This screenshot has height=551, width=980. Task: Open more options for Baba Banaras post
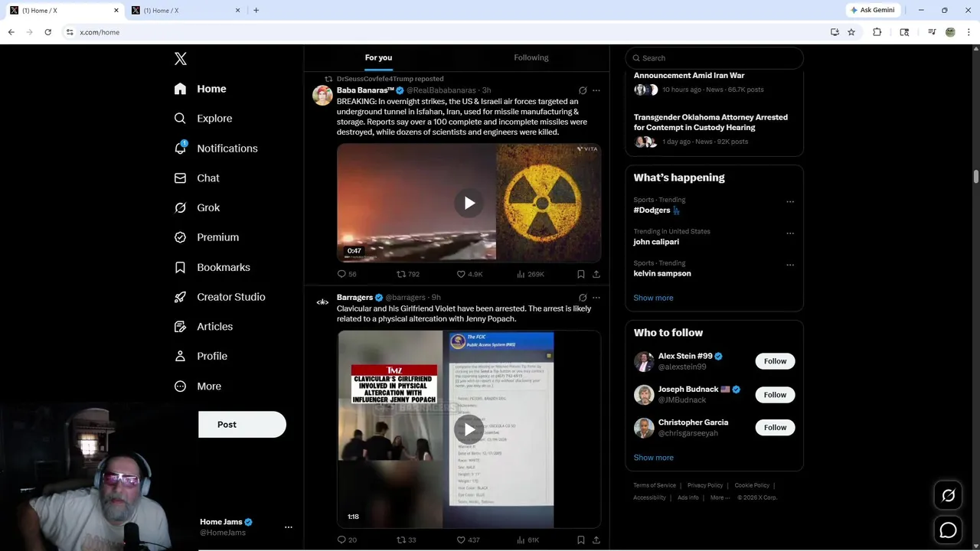(596, 90)
